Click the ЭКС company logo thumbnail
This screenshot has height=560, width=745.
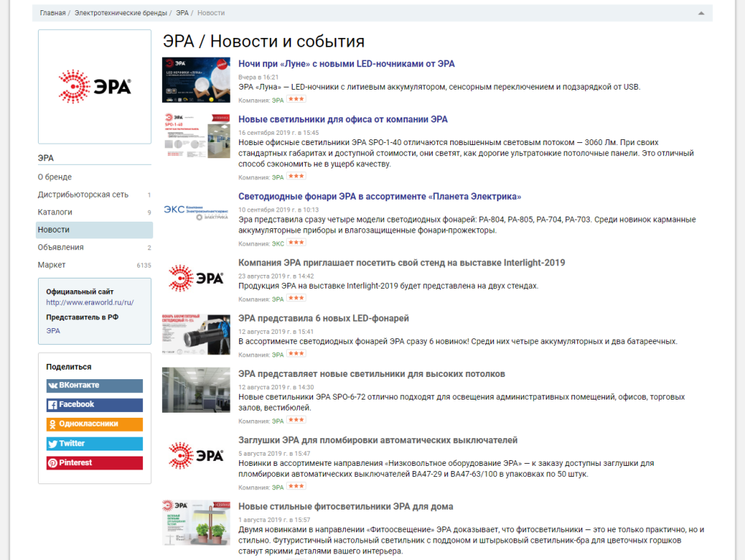click(196, 212)
